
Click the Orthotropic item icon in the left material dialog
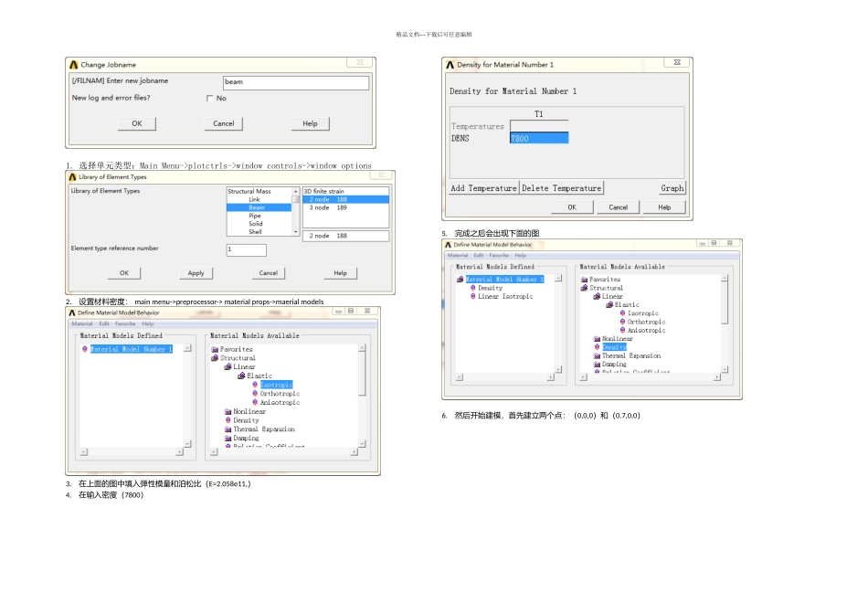pyautogui.click(x=255, y=394)
